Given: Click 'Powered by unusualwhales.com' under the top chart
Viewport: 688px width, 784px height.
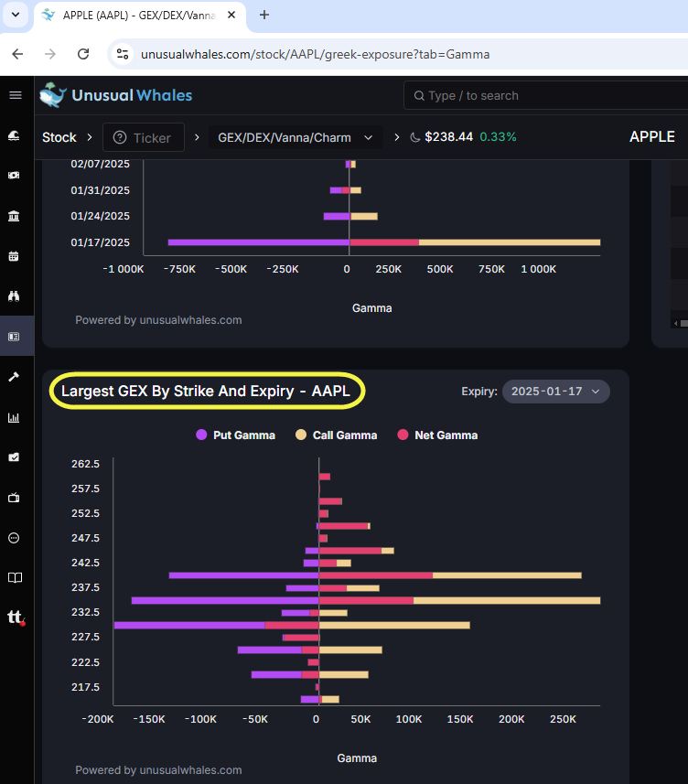Looking at the screenshot, I should tap(158, 320).
